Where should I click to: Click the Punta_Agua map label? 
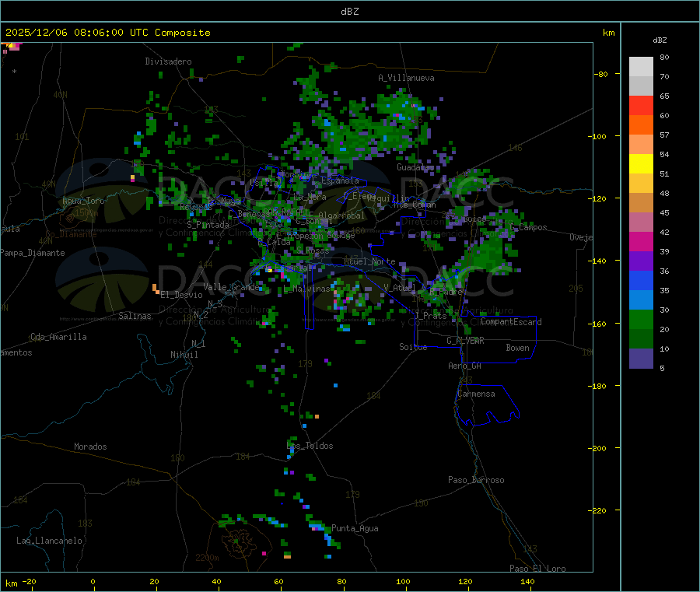point(355,528)
